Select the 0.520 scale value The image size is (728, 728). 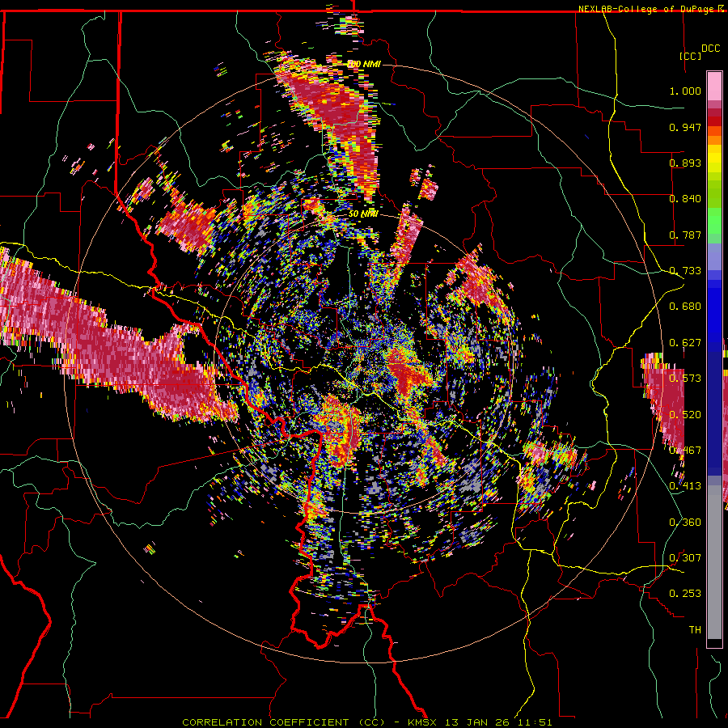tap(685, 415)
